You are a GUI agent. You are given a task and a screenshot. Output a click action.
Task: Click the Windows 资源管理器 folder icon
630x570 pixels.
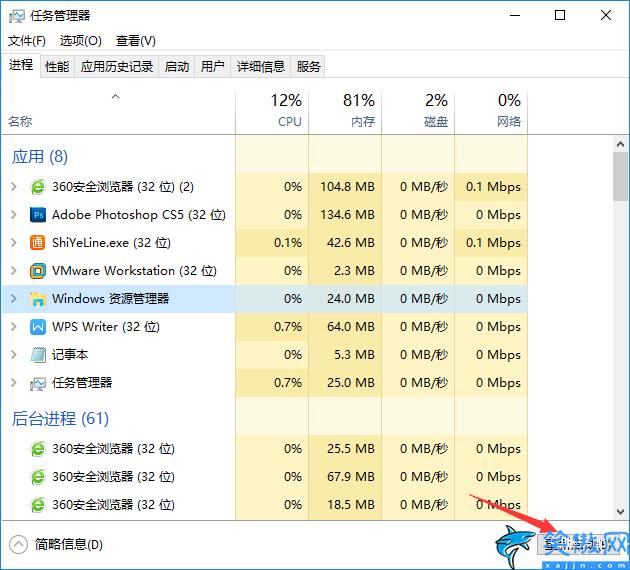38,299
